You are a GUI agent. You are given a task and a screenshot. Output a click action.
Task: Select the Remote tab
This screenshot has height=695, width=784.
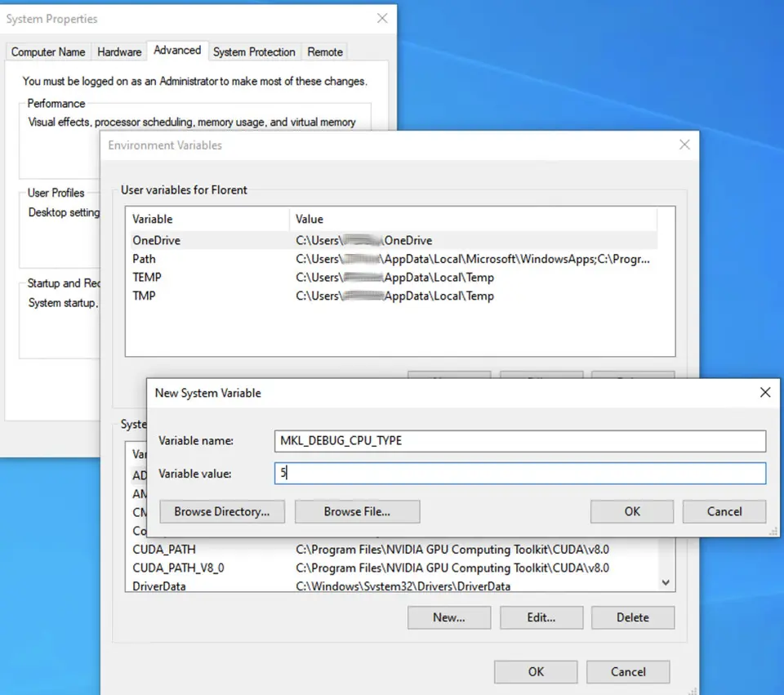coord(325,51)
